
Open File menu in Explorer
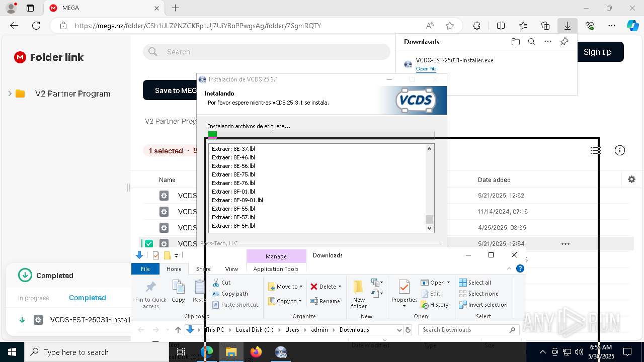tap(145, 269)
